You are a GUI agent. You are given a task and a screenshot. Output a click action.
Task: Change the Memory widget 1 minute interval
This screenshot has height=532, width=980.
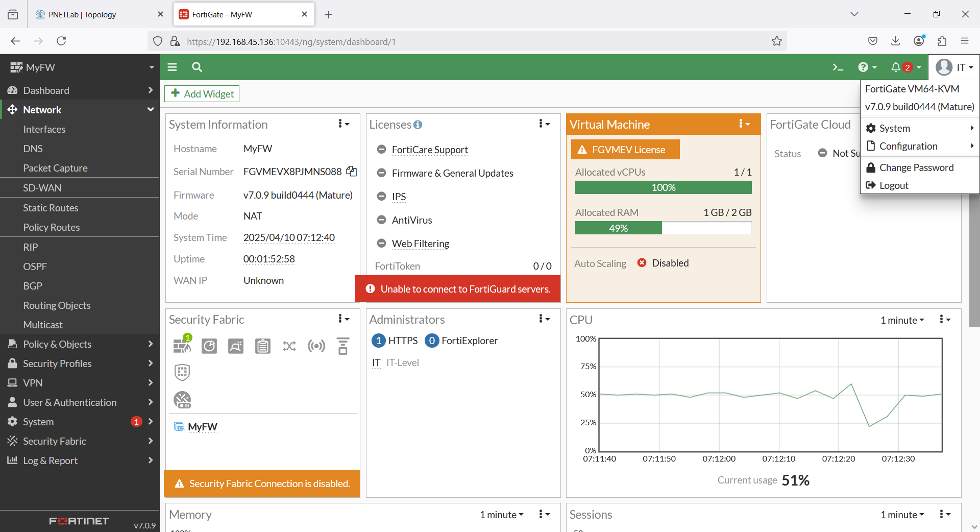click(501, 515)
